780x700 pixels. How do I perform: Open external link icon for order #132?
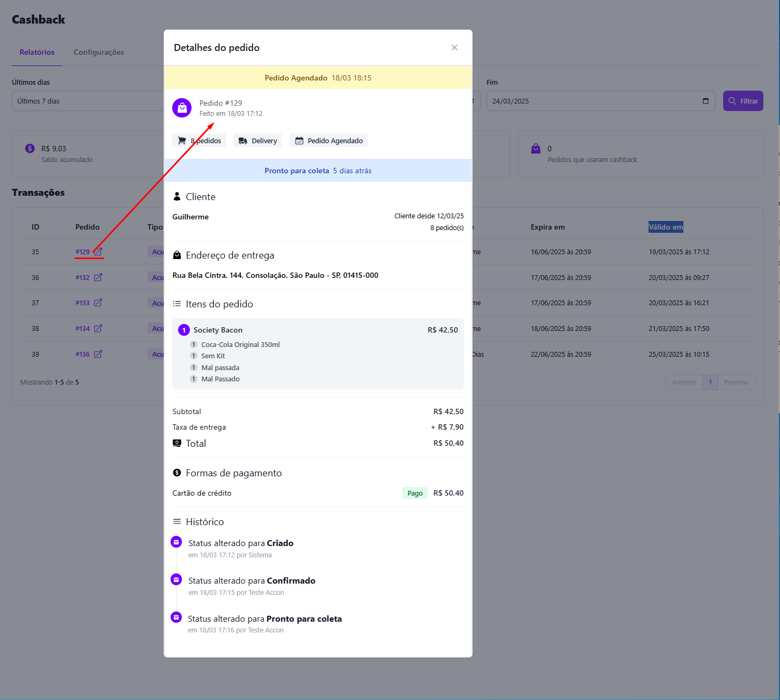(98, 277)
